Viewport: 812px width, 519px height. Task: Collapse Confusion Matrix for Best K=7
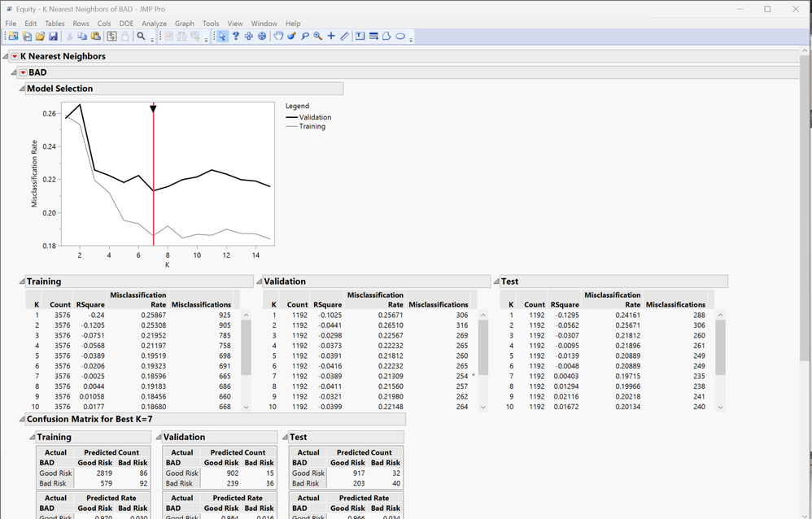click(x=22, y=420)
